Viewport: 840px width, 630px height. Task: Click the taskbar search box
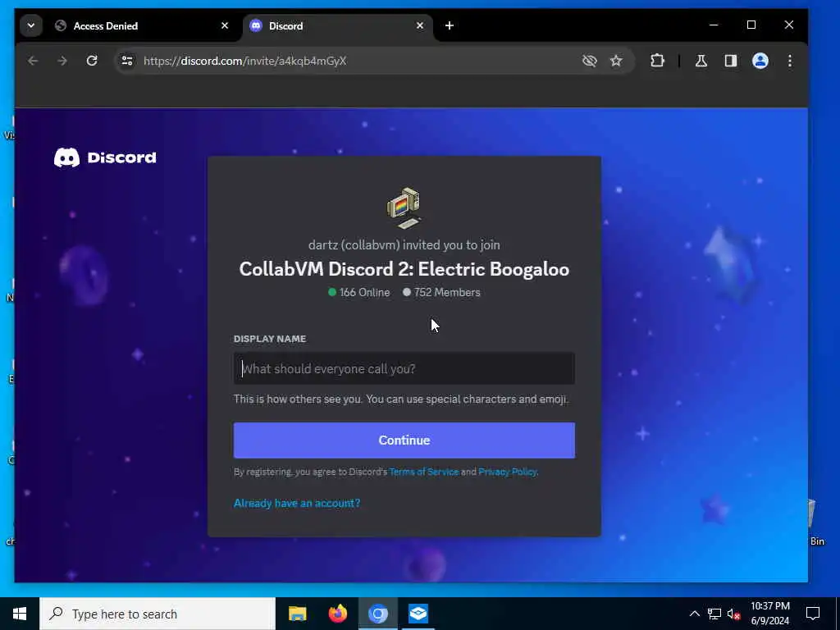click(x=157, y=614)
